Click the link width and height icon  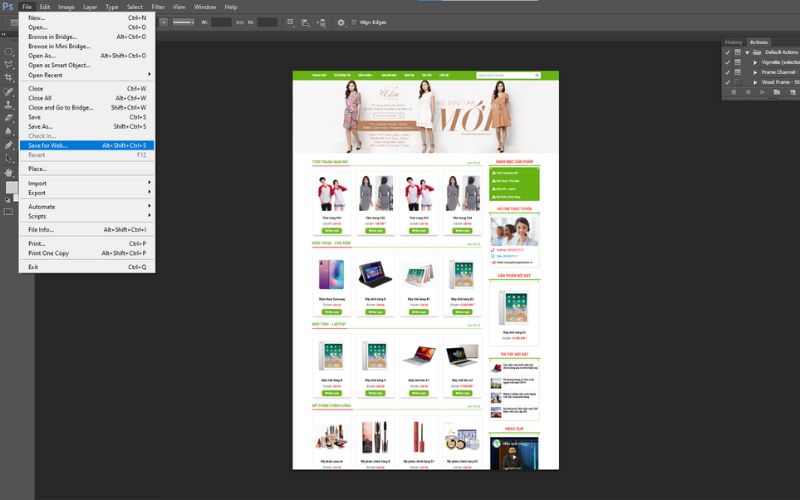(x=240, y=21)
